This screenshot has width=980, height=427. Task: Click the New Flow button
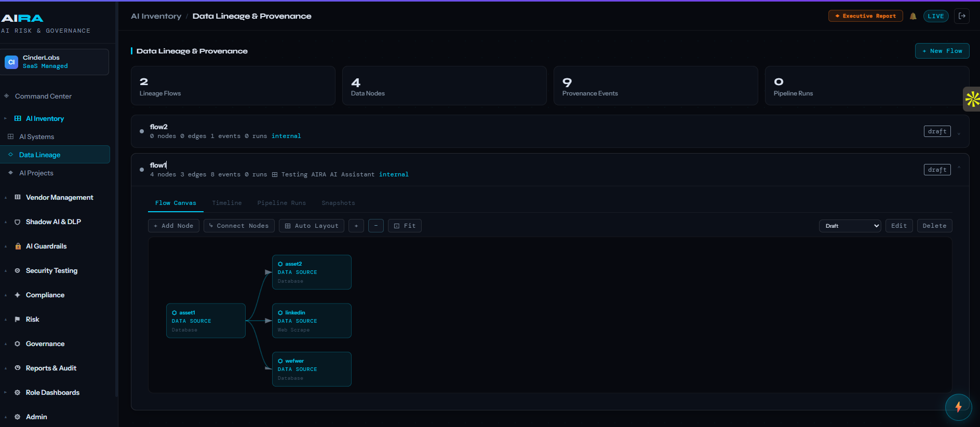tap(942, 51)
